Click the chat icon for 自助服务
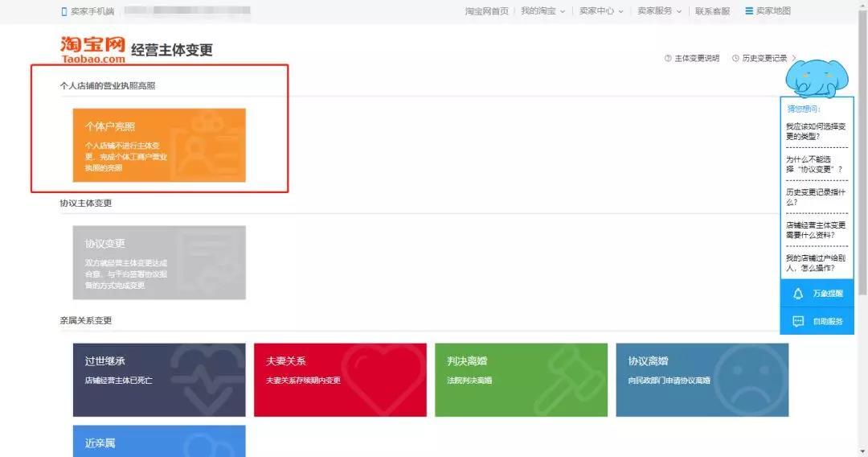The image size is (868, 457). [x=798, y=321]
